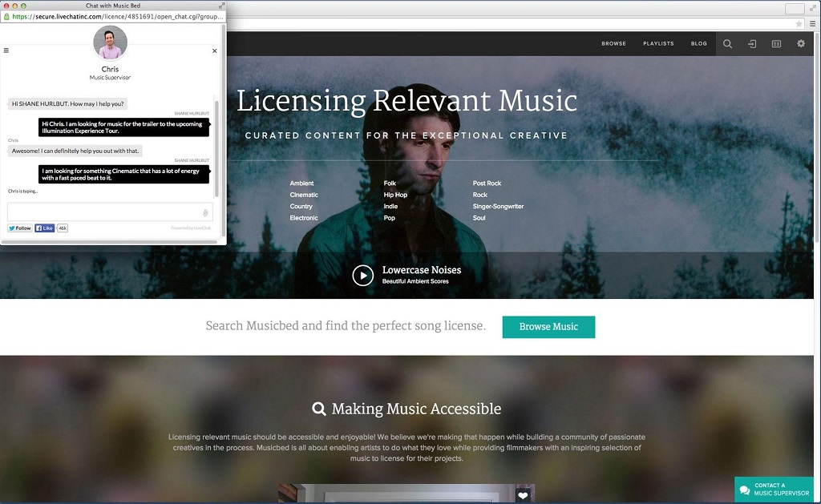Viewport: 821px width, 504px height.
Task: Open the BROWSE menu item
Action: (x=613, y=43)
